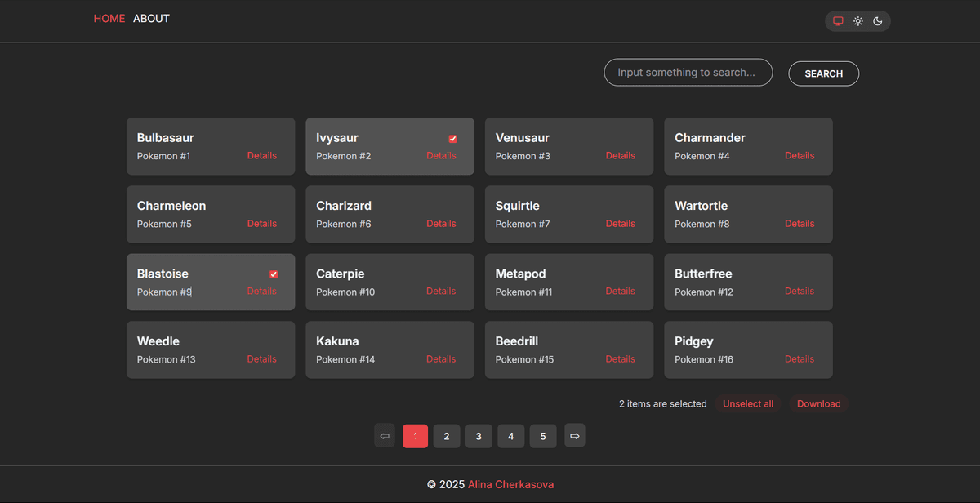Uncheck the Ivysaur checkbox

coord(453,139)
